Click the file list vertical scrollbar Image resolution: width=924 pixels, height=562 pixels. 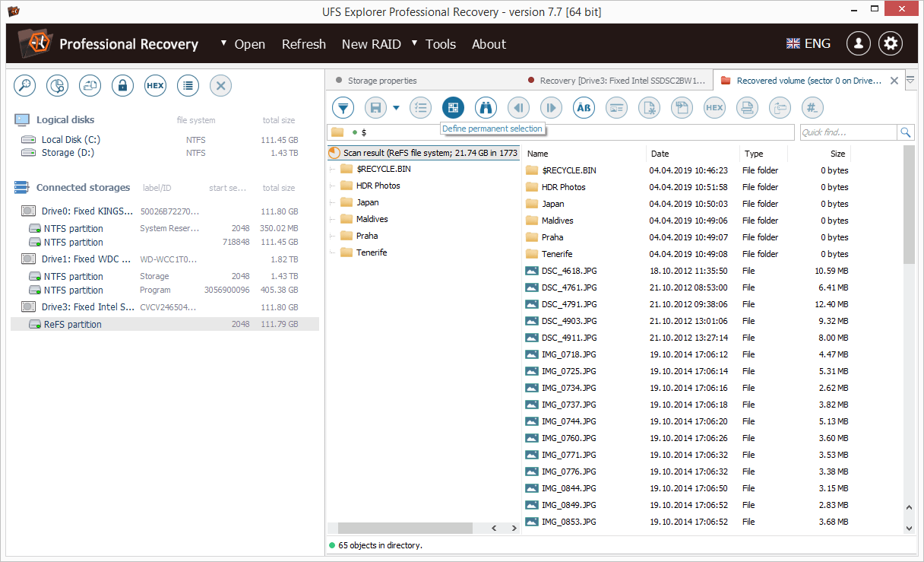909,205
